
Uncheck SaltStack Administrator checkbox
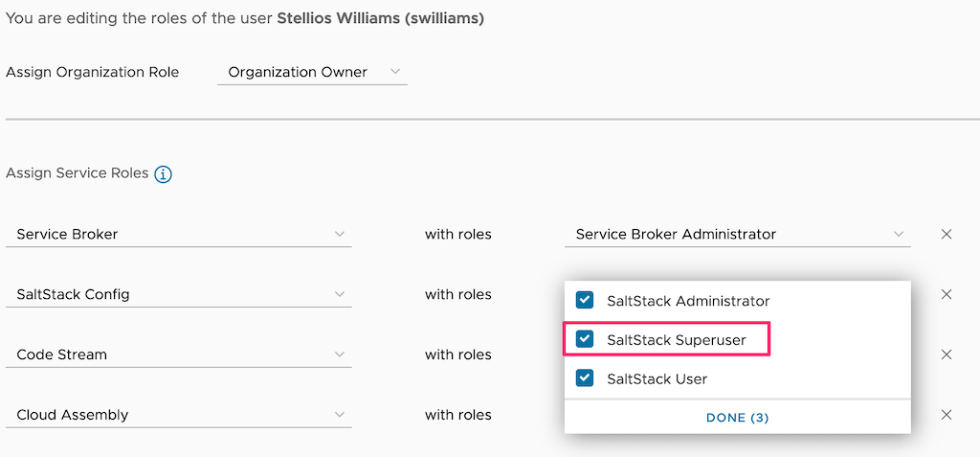(585, 301)
